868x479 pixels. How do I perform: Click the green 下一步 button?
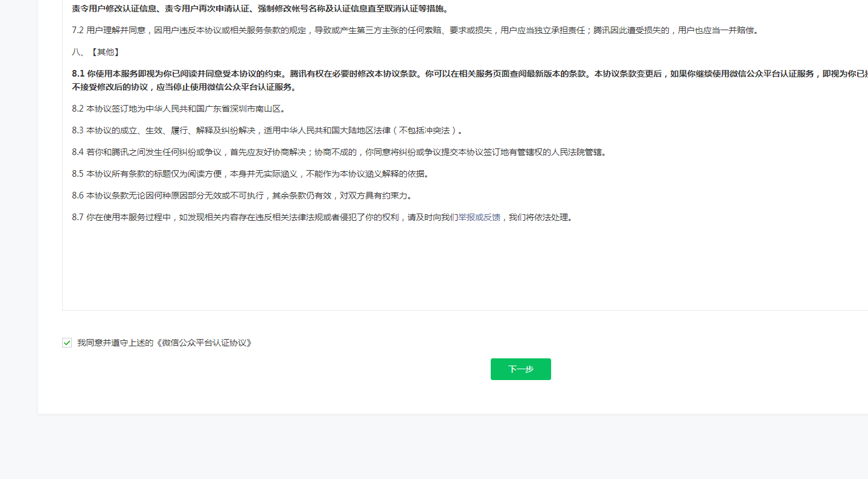pyautogui.click(x=520, y=369)
